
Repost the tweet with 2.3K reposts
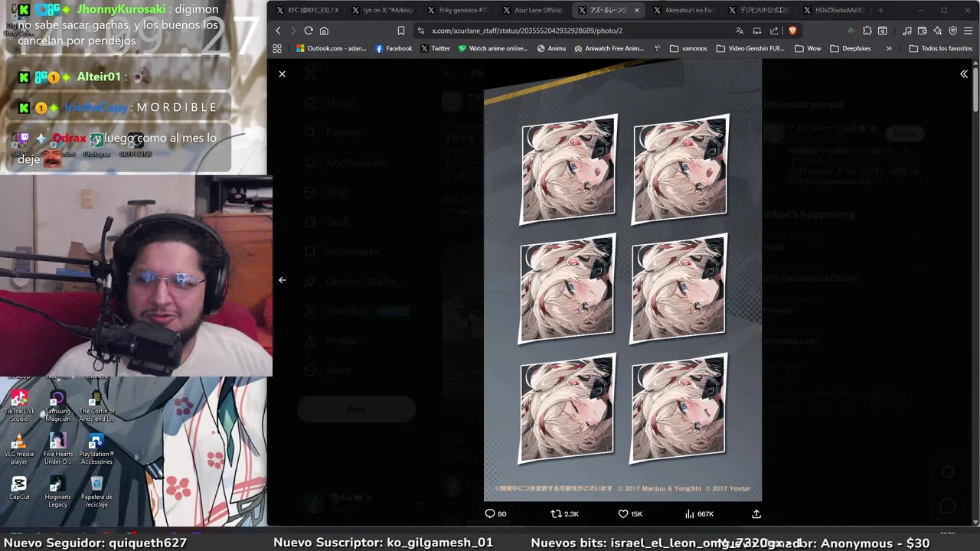pos(564,514)
